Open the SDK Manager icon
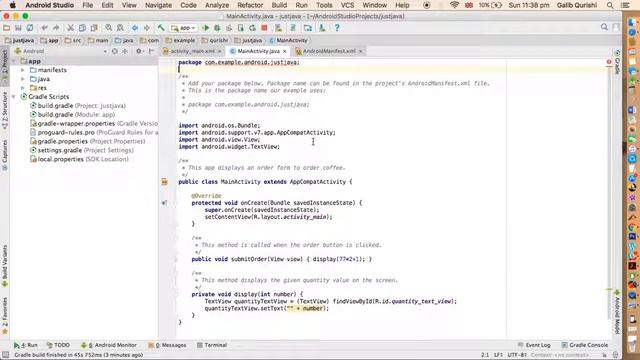 (x=322, y=28)
